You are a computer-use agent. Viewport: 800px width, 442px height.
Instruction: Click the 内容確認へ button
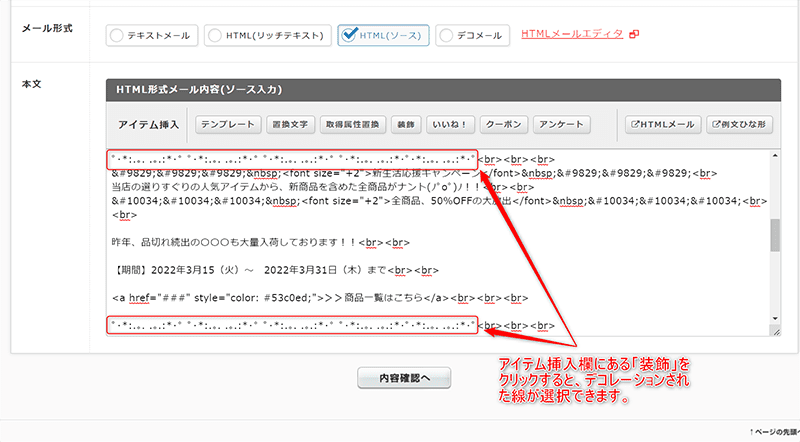[x=404, y=378]
